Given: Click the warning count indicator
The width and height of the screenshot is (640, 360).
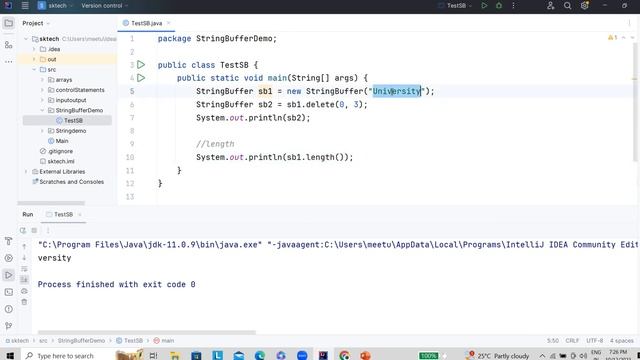Looking at the screenshot, I should [613, 38].
